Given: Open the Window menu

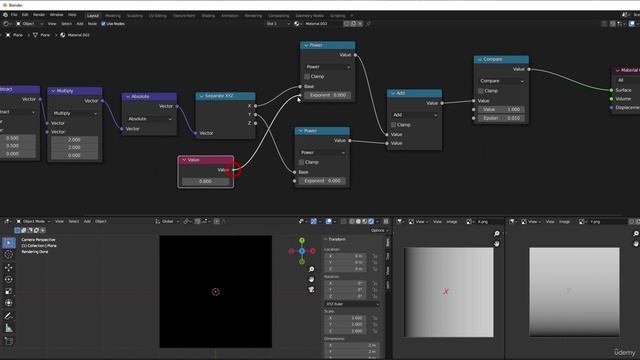Looking at the screenshot, I should point(56,15).
